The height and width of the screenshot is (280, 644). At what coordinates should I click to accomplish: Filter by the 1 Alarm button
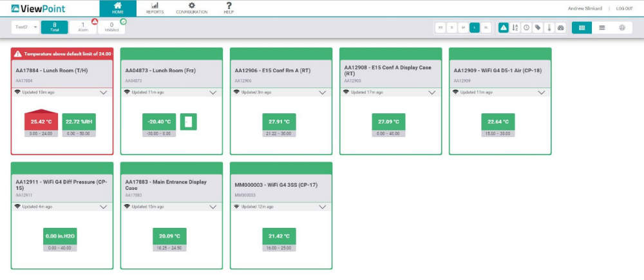click(x=83, y=27)
